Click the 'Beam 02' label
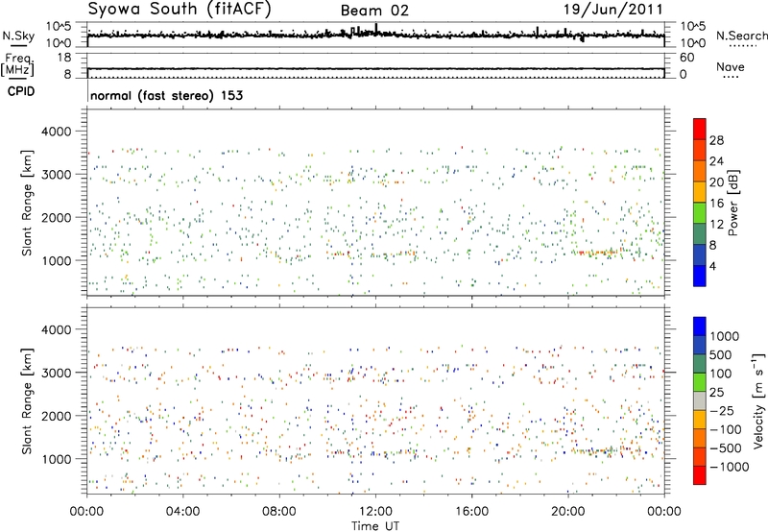Viewport: 768px width, 532px height. point(374,11)
